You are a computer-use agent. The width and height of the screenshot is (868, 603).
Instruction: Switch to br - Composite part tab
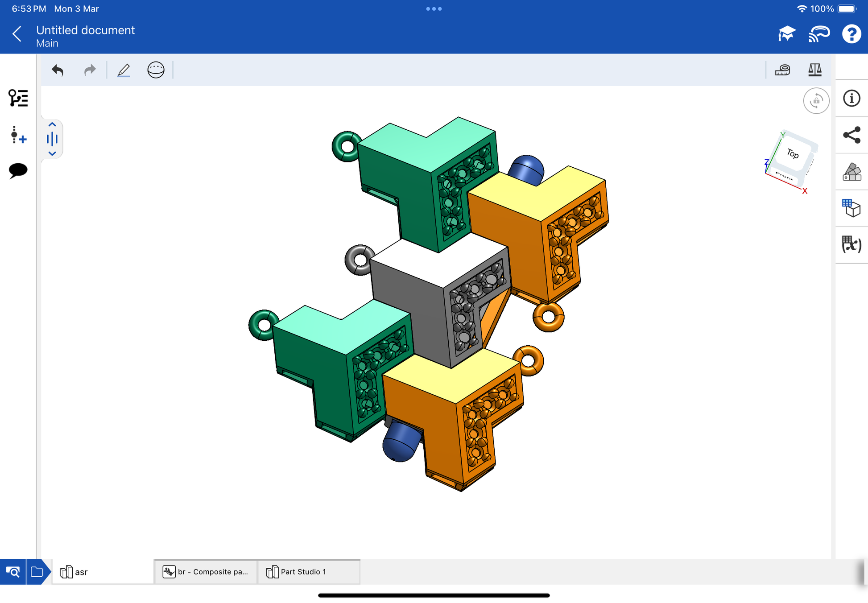pos(206,572)
